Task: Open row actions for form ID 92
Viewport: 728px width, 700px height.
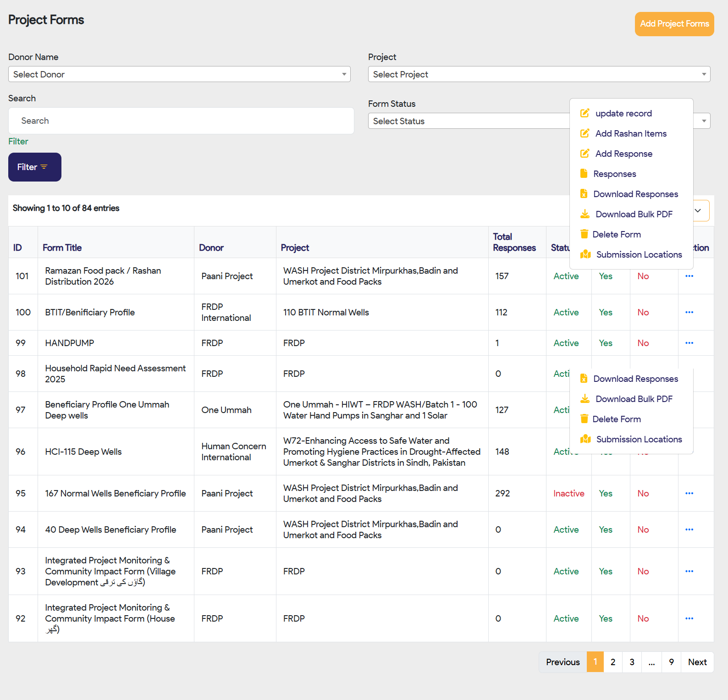Action: [x=689, y=618]
